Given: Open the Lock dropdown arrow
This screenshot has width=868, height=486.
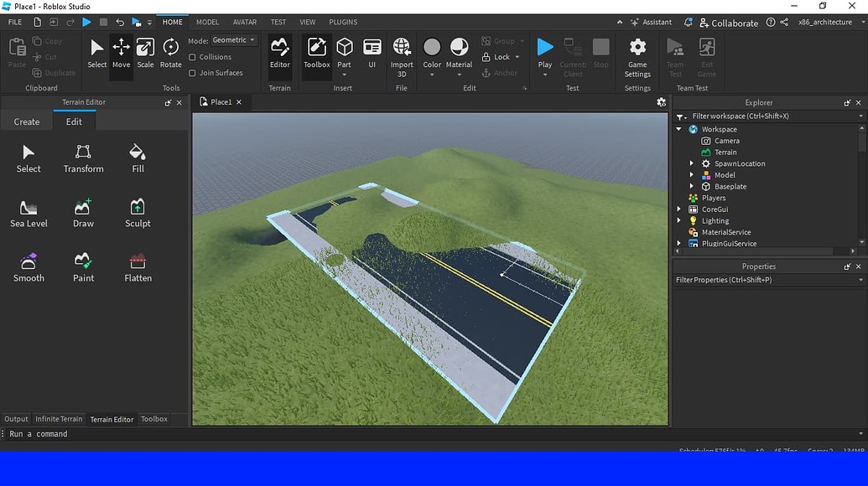Looking at the screenshot, I should tap(517, 57).
